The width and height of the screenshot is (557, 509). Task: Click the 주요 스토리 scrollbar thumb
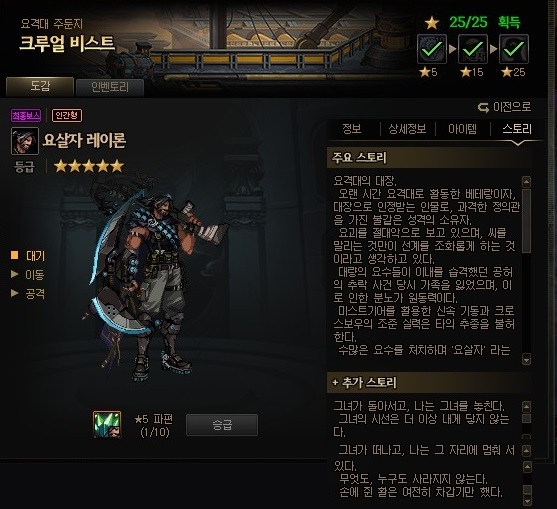click(526, 221)
